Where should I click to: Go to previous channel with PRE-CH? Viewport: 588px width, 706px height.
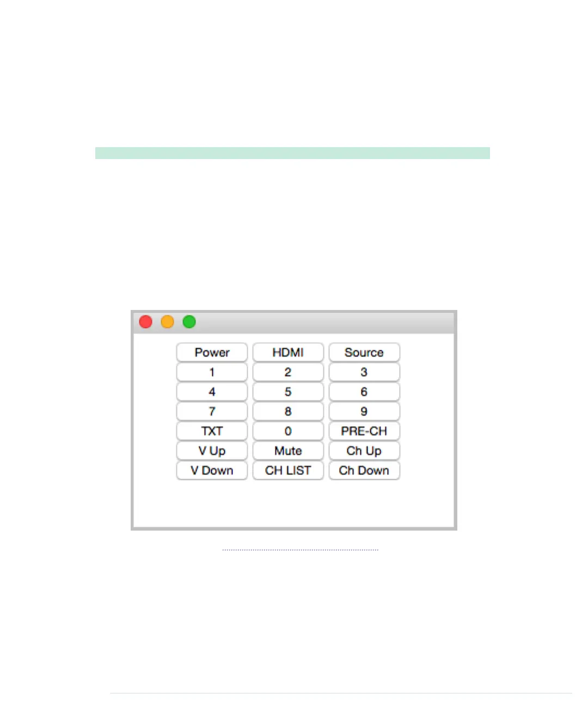click(364, 431)
